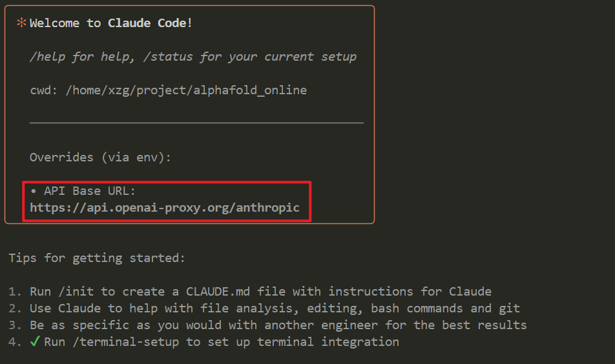Click the CLAUDE.md filename in tip one
Image resolution: width=615 pixels, height=364 pixels.
coord(218,292)
